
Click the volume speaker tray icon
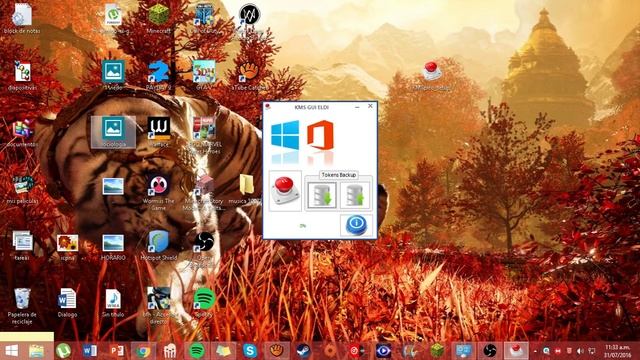click(x=580, y=351)
